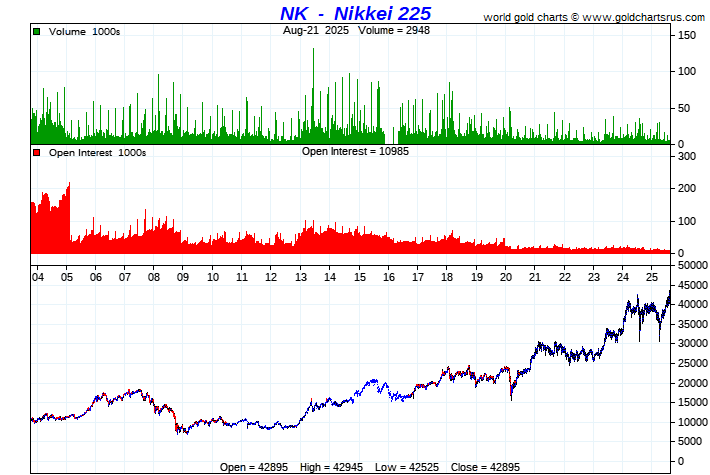Viewport: 710px width, 475px height.
Task: Click the 'Open = 42895' value
Action: tap(254, 467)
